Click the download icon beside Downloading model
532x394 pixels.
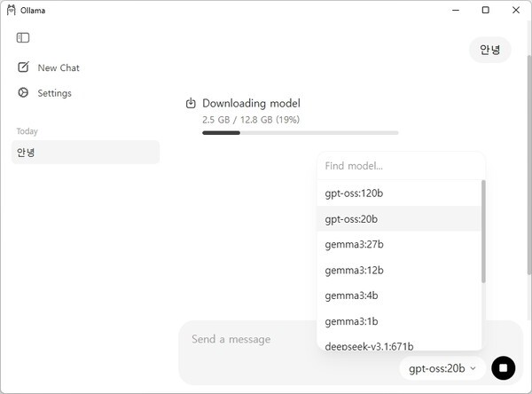[x=191, y=103]
